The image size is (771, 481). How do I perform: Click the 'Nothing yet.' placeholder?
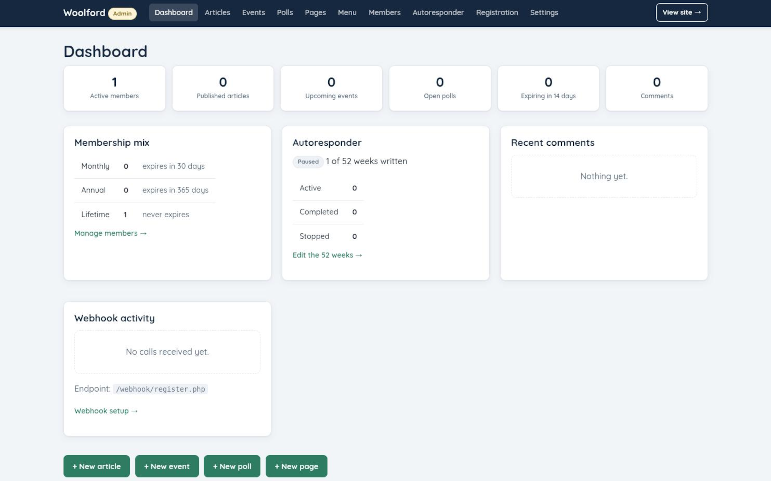point(604,176)
